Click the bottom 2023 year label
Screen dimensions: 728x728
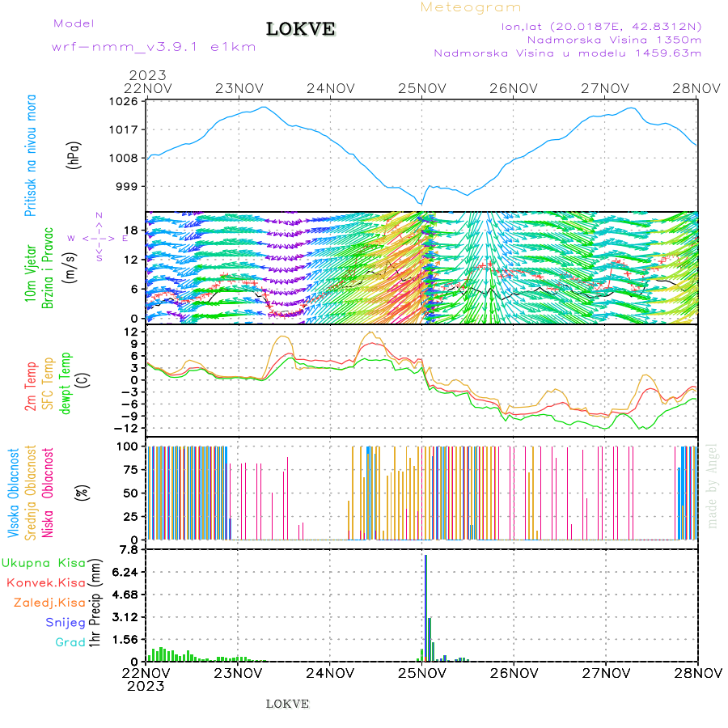pos(146,686)
